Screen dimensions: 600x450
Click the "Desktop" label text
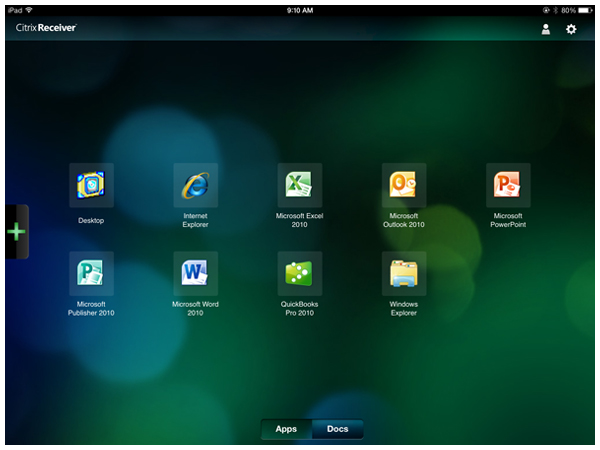tap(91, 220)
